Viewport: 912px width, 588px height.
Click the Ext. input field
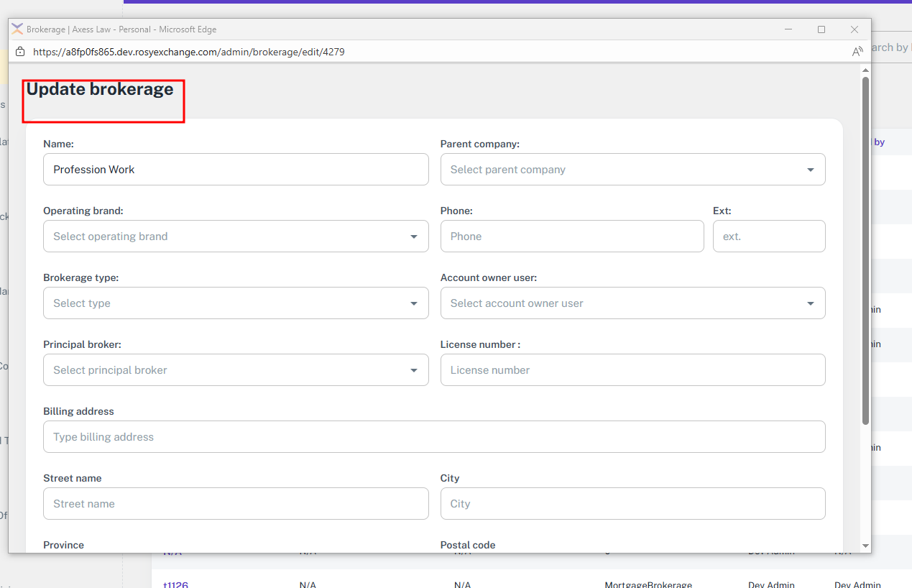click(x=768, y=236)
